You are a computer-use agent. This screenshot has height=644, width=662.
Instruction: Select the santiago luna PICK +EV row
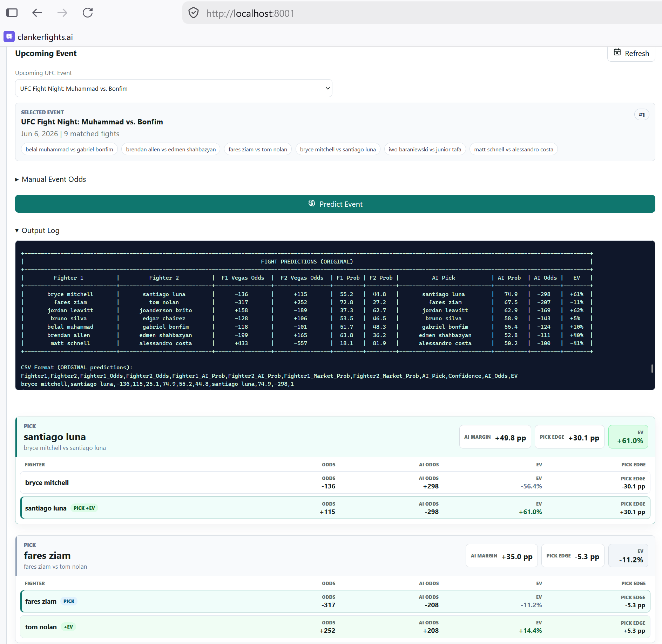(x=335, y=508)
